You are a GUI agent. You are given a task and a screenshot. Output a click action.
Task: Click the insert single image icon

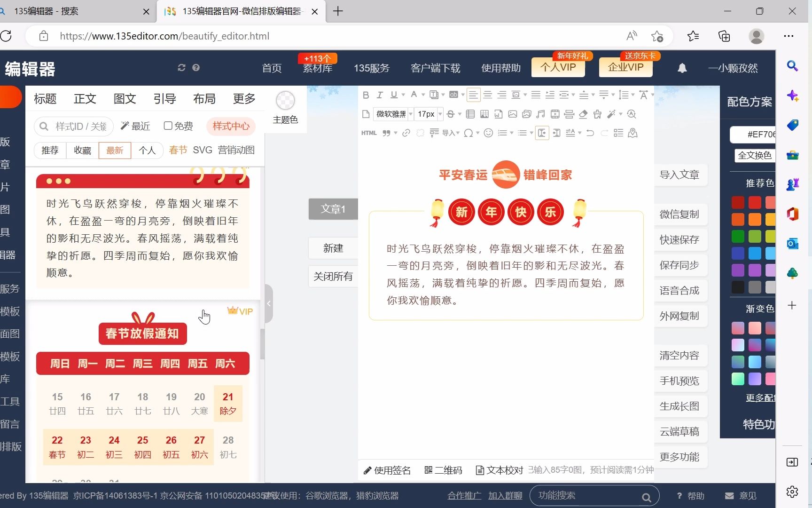pyautogui.click(x=513, y=114)
